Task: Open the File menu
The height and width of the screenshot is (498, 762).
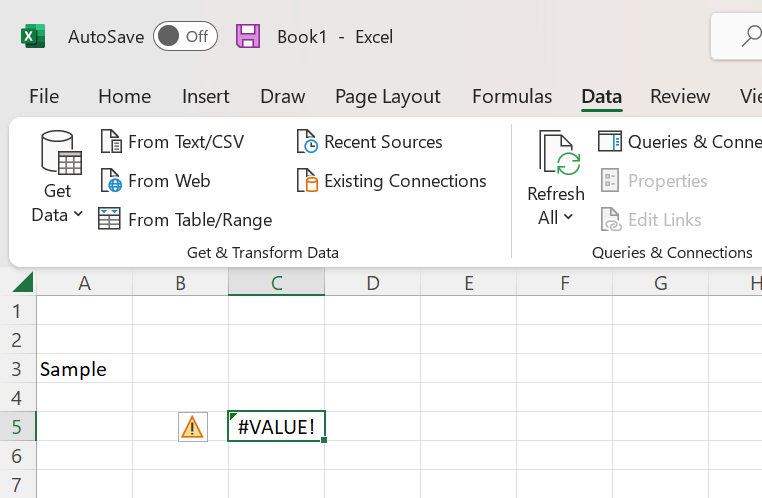Action: (x=44, y=96)
